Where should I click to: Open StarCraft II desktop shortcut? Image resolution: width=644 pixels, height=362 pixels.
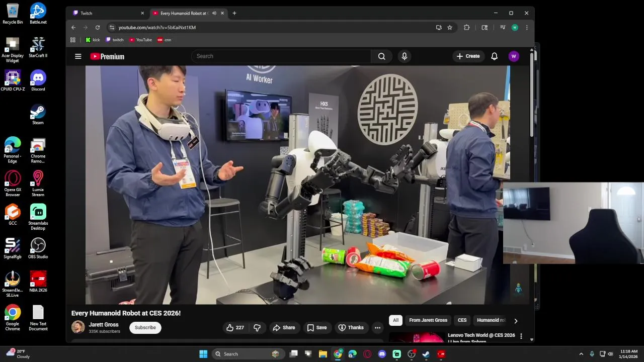(38, 48)
